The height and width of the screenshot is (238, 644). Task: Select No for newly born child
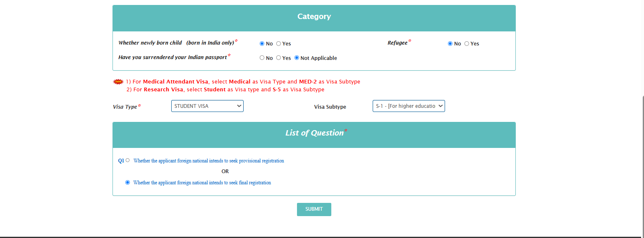[x=262, y=43]
